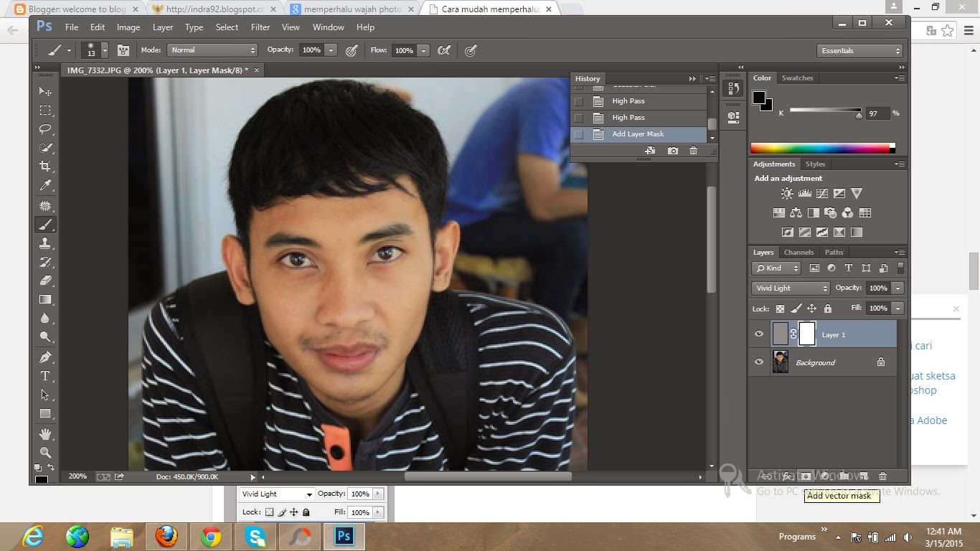Open the layer Kind filter dropdown
Viewport: 980px width, 551px height.
777,268
